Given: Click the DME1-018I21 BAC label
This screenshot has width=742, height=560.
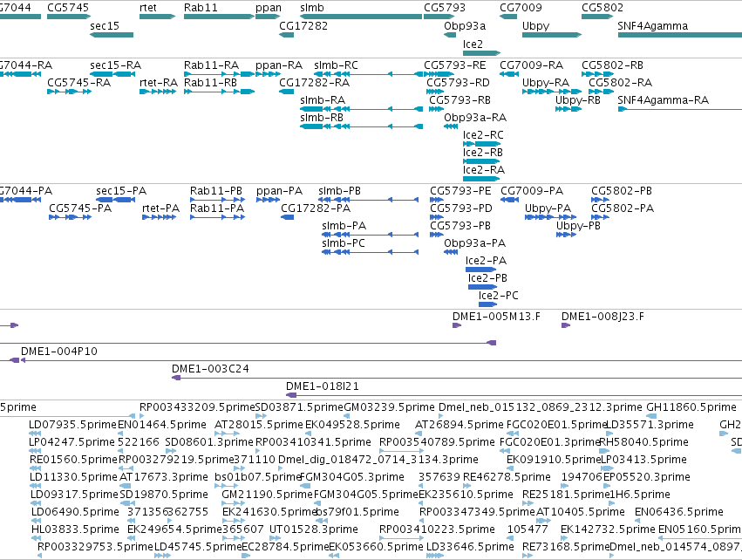Looking at the screenshot, I should point(323,386).
